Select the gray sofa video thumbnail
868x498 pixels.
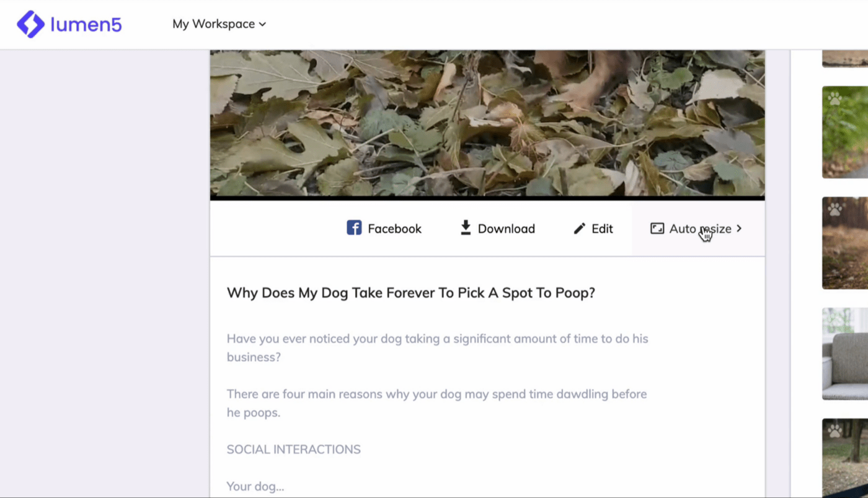pyautogui.click(x=845, y=354)
